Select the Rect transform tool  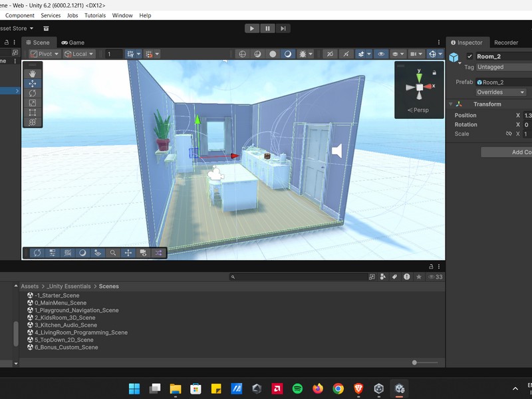pos(33,112)
